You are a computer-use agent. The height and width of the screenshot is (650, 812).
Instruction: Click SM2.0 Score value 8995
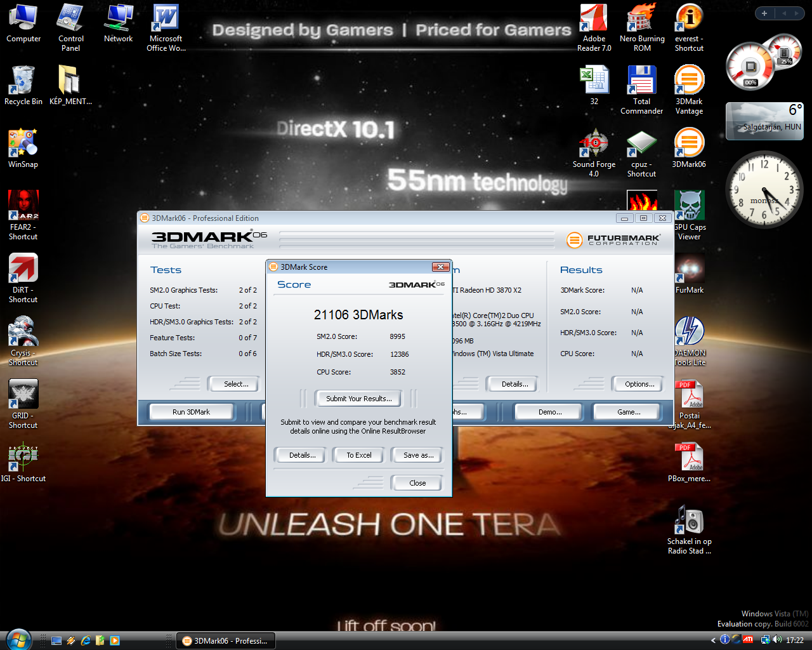tap(397, 336)
